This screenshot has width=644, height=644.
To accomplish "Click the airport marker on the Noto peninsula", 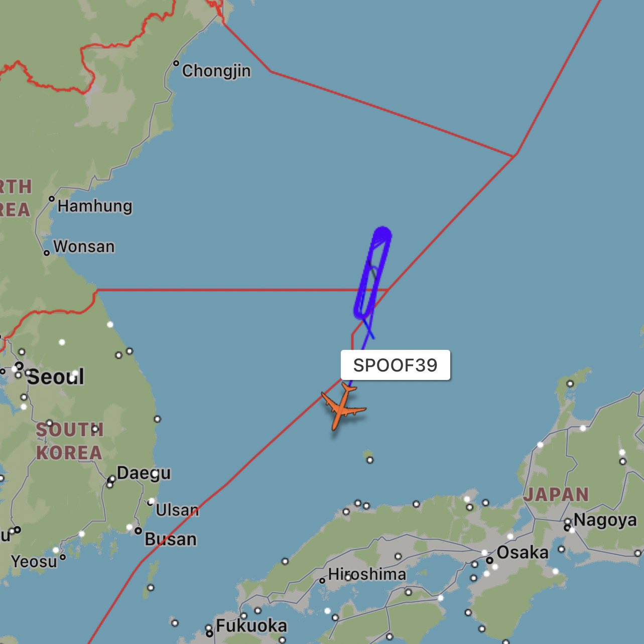I will pyautogui.click(x=570, y=384).
